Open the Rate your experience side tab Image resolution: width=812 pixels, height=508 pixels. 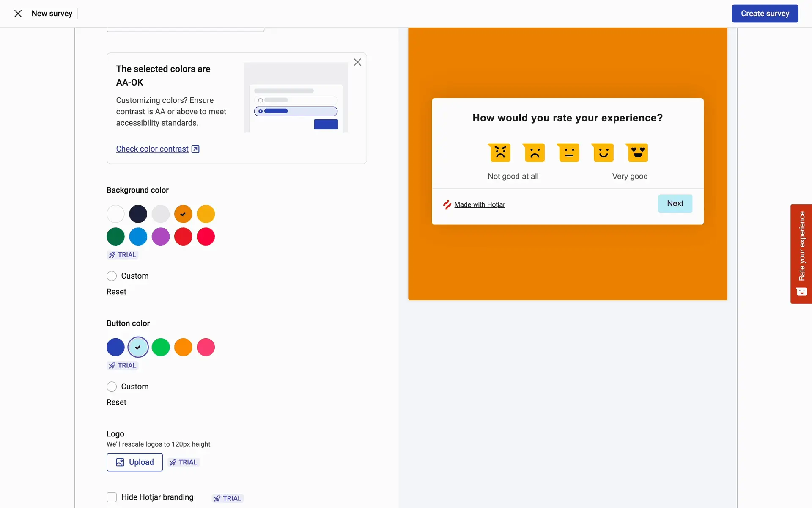801,254
